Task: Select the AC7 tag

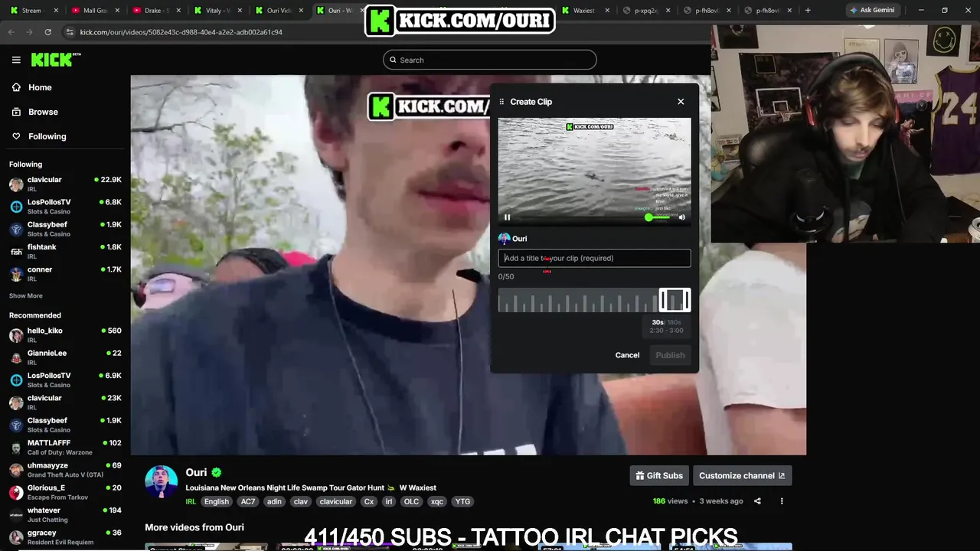Action: pyautogui.click(x=248, y=502)
